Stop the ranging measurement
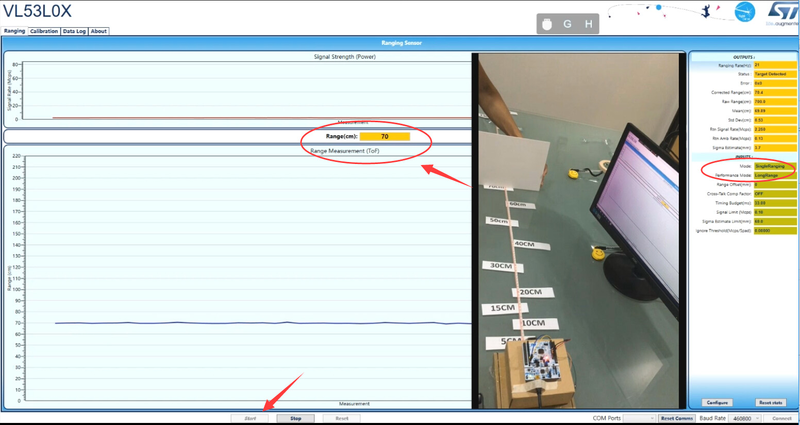800x425 pixels. [296, 418]
